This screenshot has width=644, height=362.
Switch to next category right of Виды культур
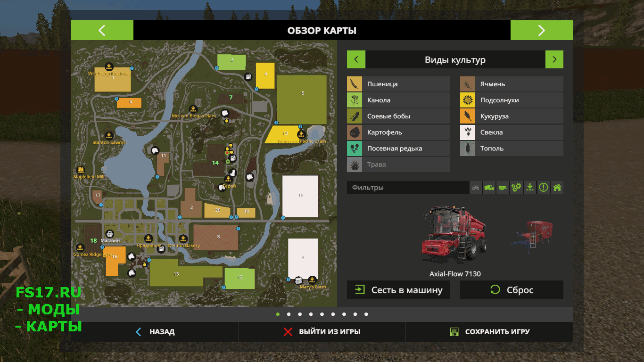point(554,60)
